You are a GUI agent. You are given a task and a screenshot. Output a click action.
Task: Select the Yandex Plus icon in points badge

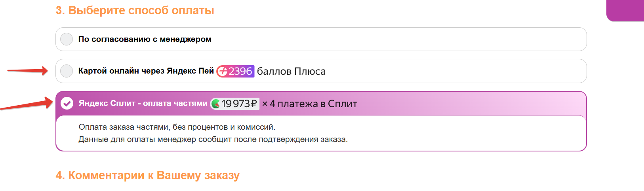[x=223, y=71]
